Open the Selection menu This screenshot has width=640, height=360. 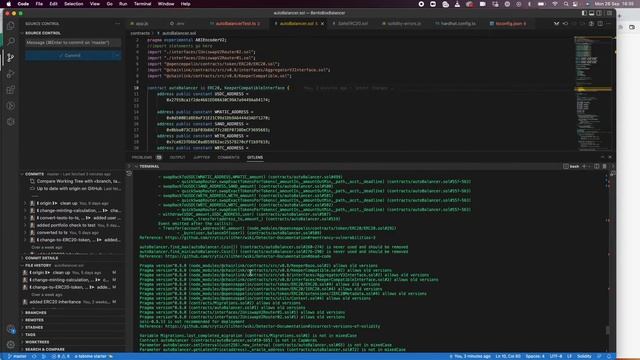[73, 4]
